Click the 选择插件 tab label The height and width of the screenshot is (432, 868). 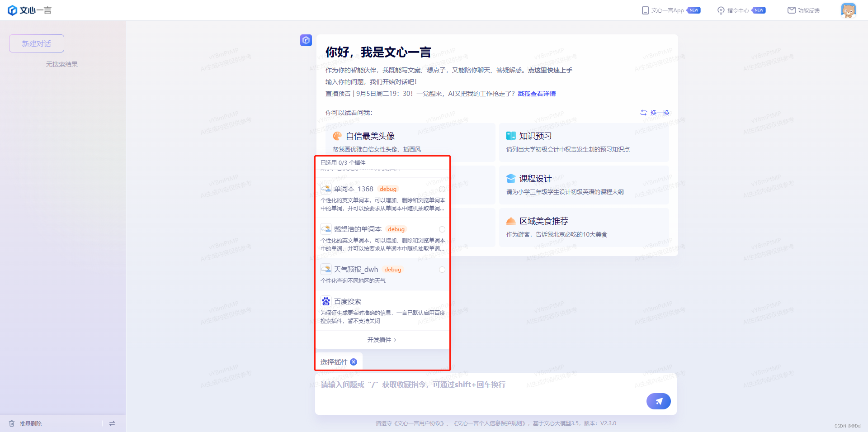(334, 362)
